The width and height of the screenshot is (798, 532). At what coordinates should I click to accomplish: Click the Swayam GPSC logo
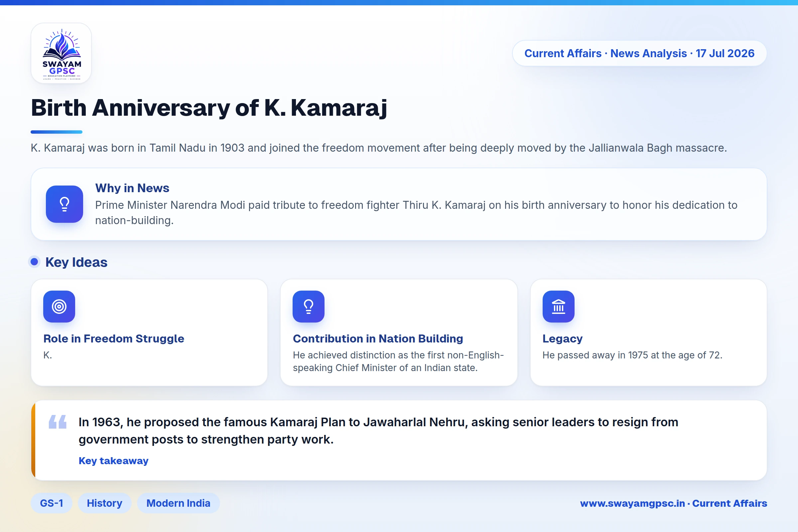61,53
